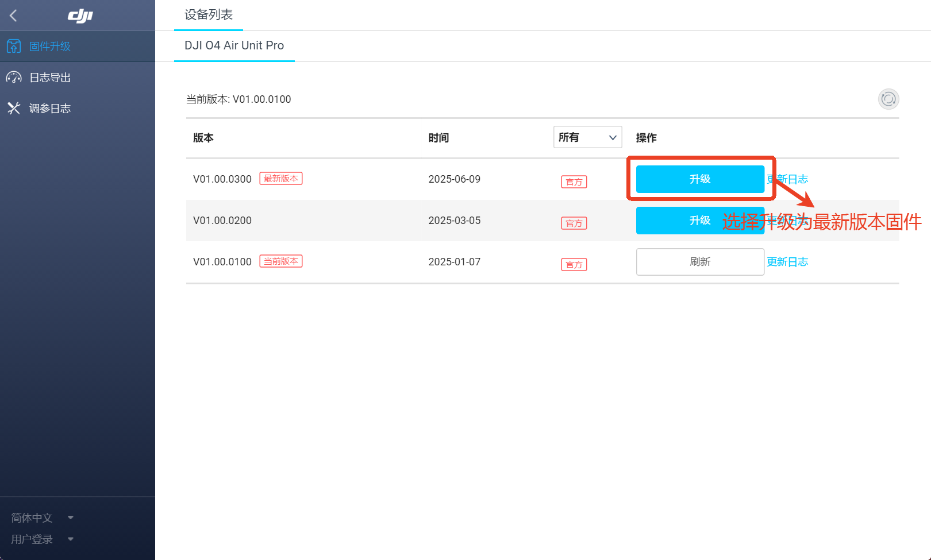931x560 pixels.
Task: Click the DJI logo
Action: pyautogui.click(x=80, y=16)
